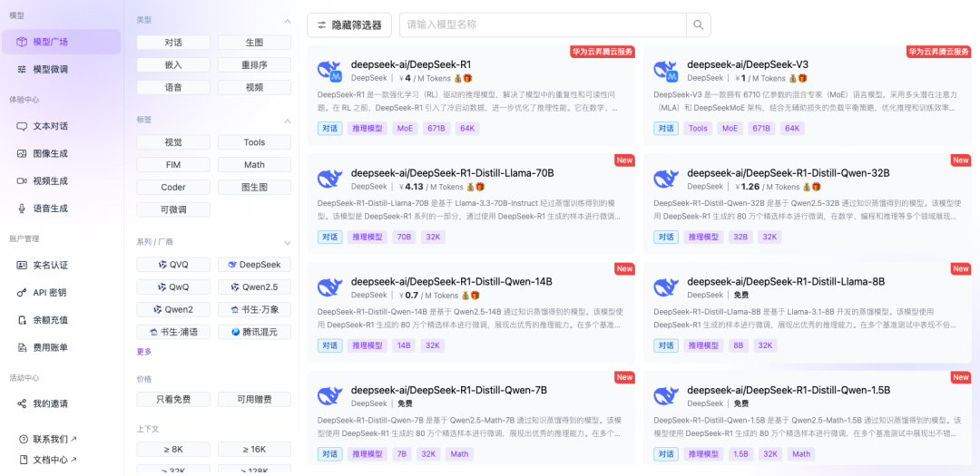980x476 pixels.
Task: Toggle the 语音 type filter
Action: (173, 87)
